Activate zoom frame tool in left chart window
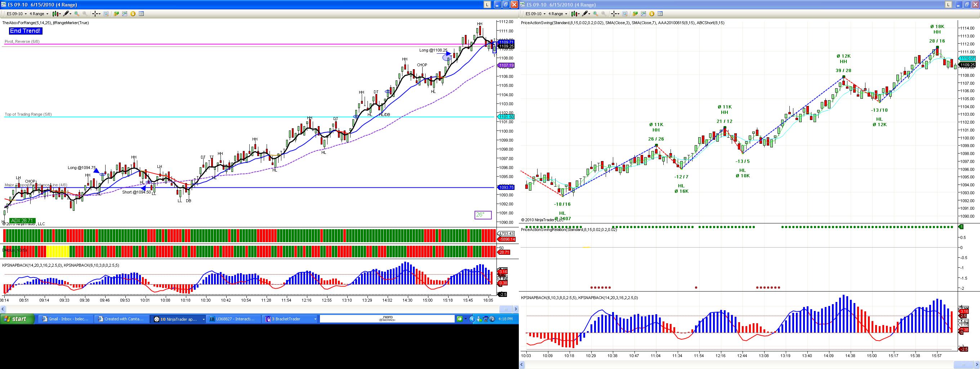The height and width of the screenshot is (369, 980). point(106,14)
